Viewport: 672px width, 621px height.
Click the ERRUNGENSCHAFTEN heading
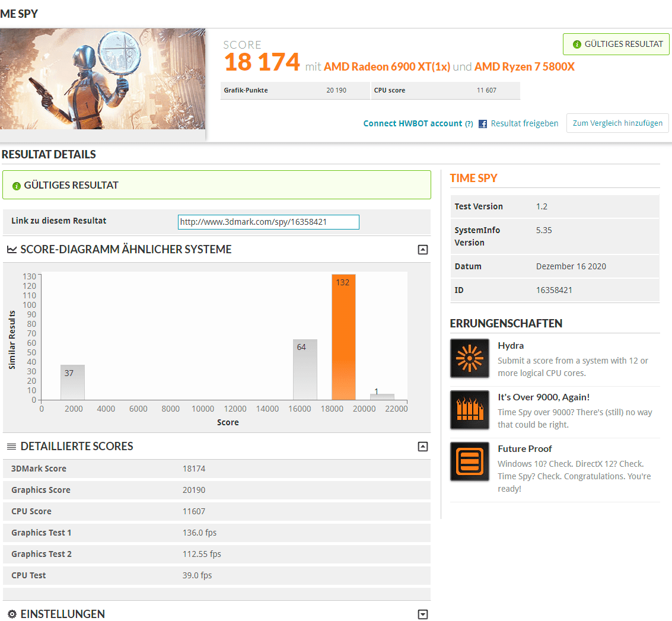coord(506,324)
